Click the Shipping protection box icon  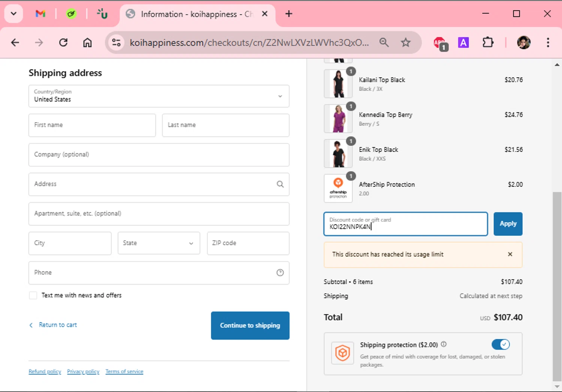pos(342,353)
